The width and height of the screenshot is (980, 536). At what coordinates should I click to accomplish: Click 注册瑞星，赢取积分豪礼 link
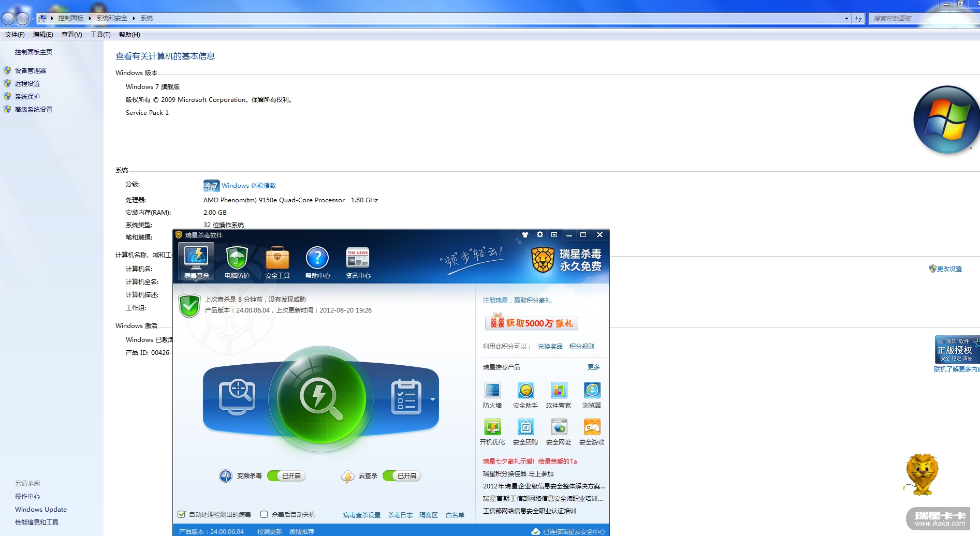517,301
